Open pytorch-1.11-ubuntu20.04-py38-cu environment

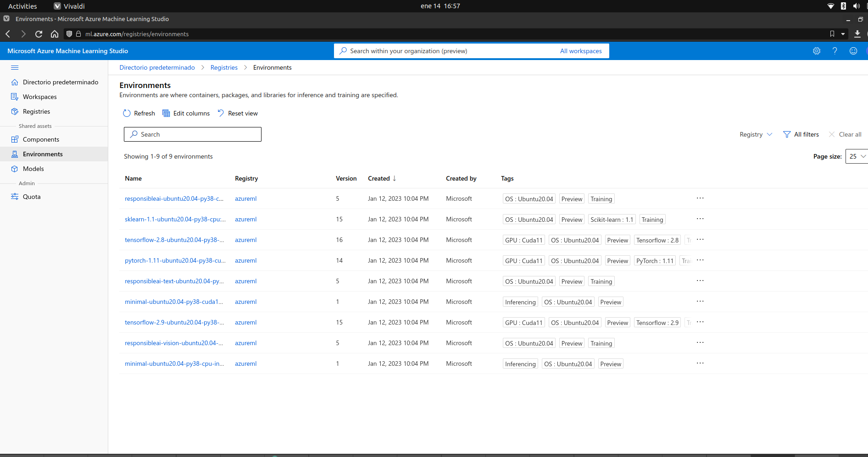[175, 260]
